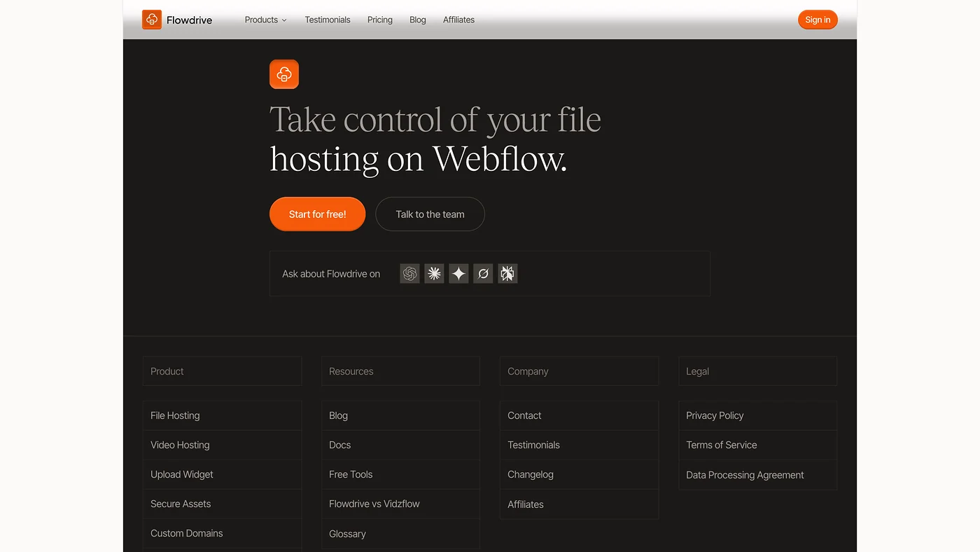980x552 pixels.
Task: Click the Flowdrive wordmark in the navbar
Action: point(190,20)
